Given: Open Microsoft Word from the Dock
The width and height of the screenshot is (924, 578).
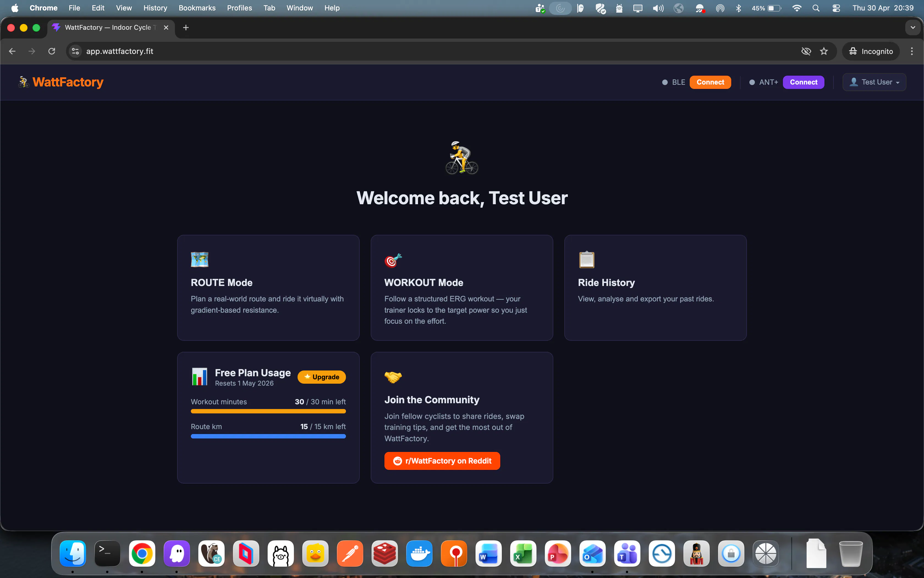Looking at the screenshot, I should point(488,553).
